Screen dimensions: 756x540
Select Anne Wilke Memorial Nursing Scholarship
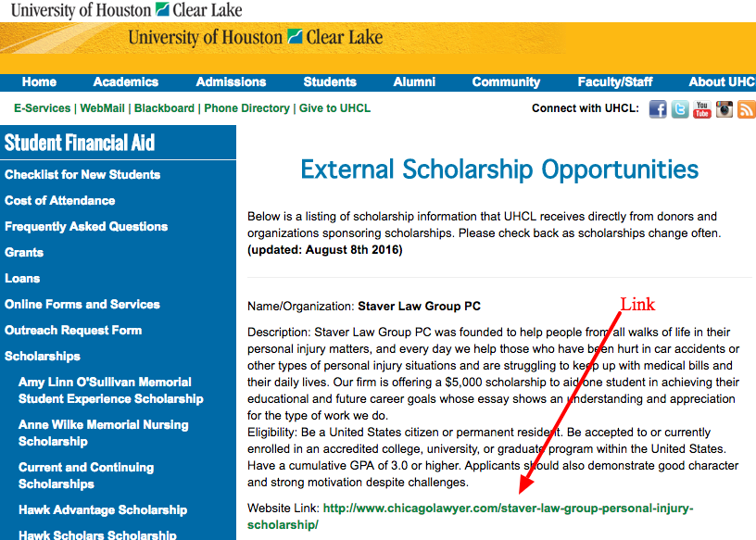coord(103,433)
